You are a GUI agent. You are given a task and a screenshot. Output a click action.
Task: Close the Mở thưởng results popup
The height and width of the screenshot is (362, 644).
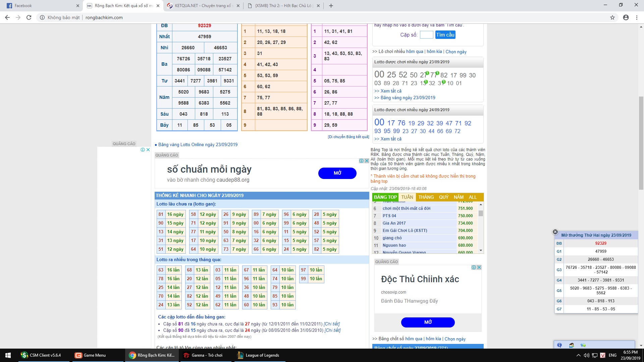(x=555, y=232)
